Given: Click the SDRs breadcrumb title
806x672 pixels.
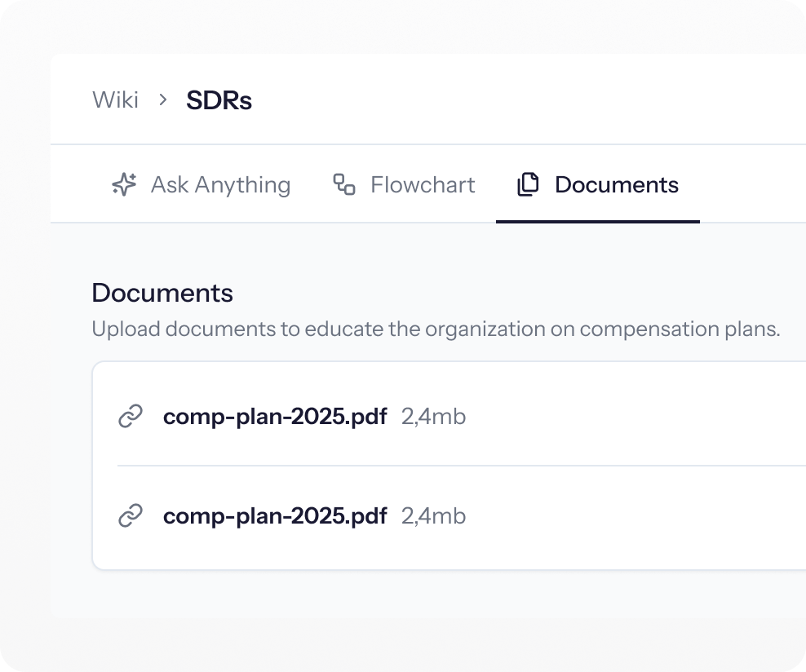Looking at the screenshot, I should [219, 100].
